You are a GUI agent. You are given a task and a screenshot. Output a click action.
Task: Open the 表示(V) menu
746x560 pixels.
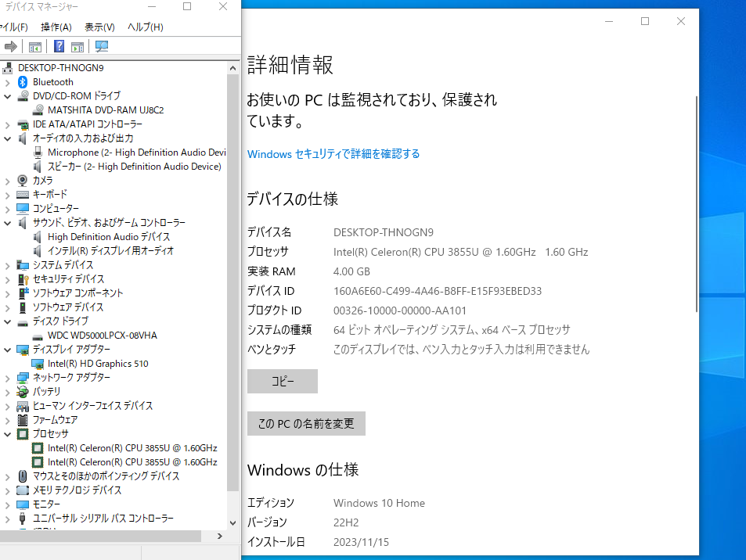(x=99, y=27)
